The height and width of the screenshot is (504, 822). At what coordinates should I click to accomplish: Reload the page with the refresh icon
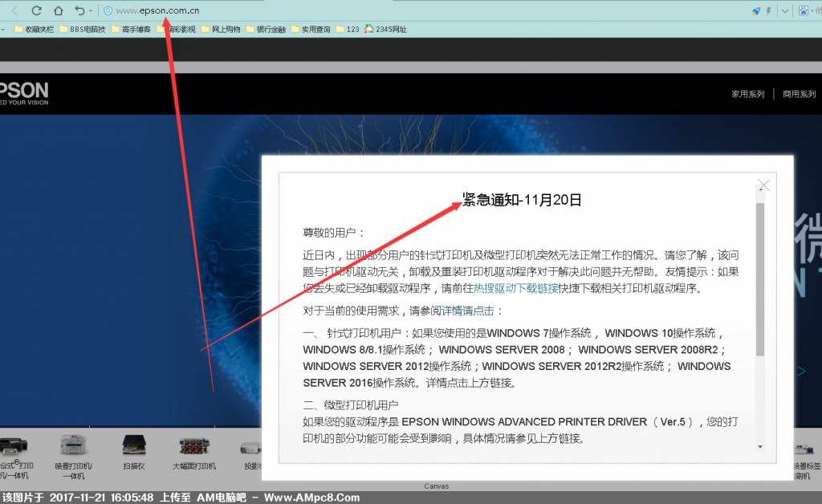36,10
